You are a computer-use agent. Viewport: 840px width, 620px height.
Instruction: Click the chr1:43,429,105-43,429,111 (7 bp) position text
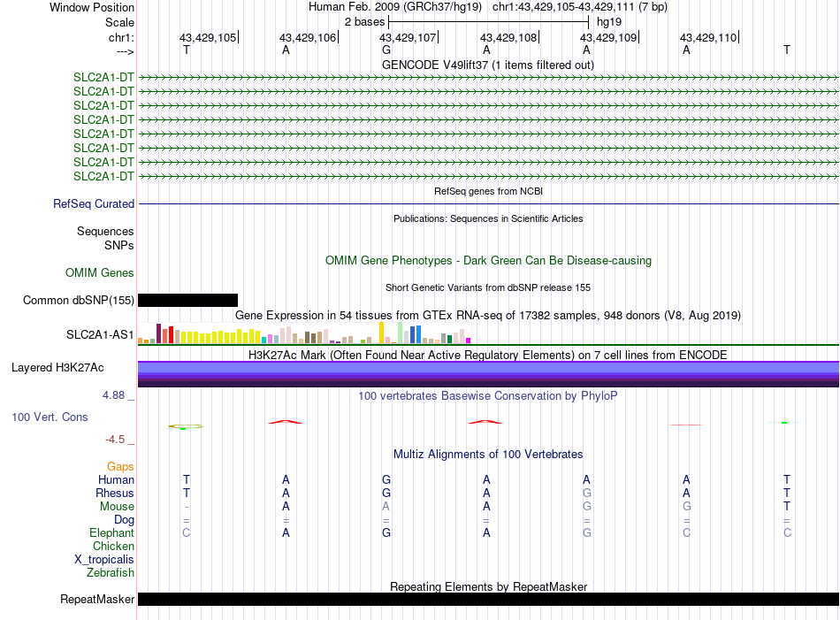pyautogui.click(x=580, y=7)
